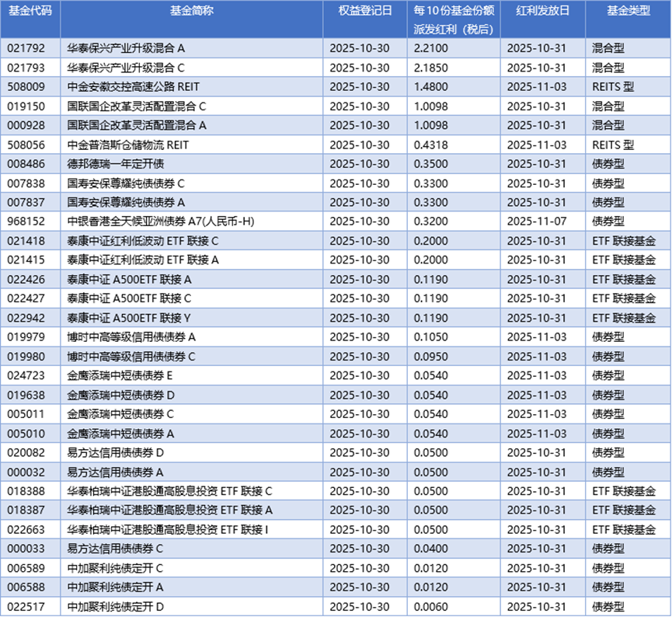This screenshot has height=617, width=672.
Task: Click fund code 008486
Action: point(26,164)
